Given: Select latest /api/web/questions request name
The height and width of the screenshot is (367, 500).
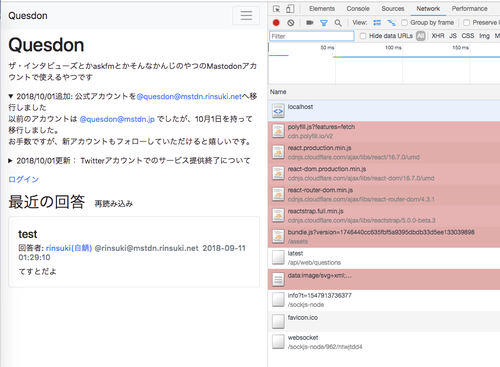Looking at the screenshot, I should click(x=295, y=253).
